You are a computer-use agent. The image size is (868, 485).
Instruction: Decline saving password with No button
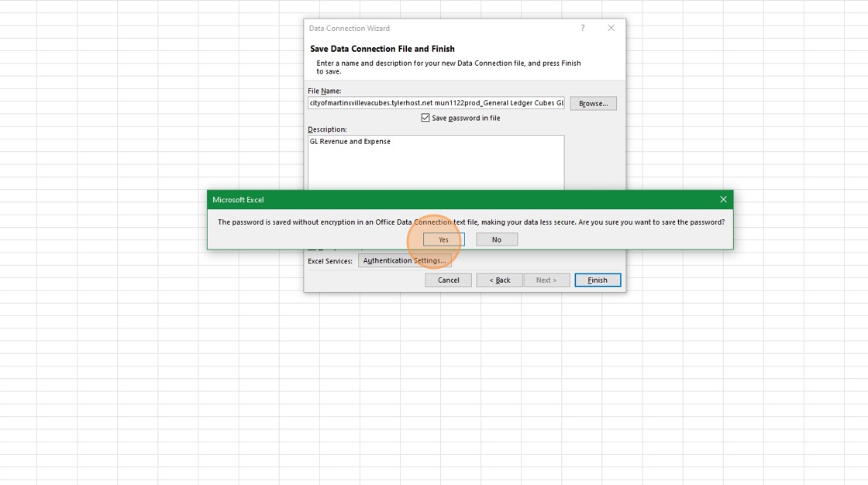(497, 239)
